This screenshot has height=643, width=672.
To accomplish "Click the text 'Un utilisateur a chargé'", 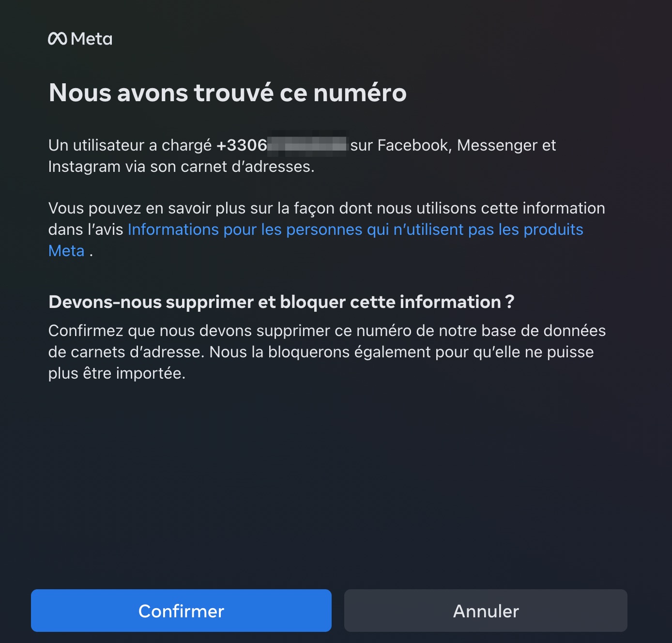I will pyautogui.click(x=130, y=145).
